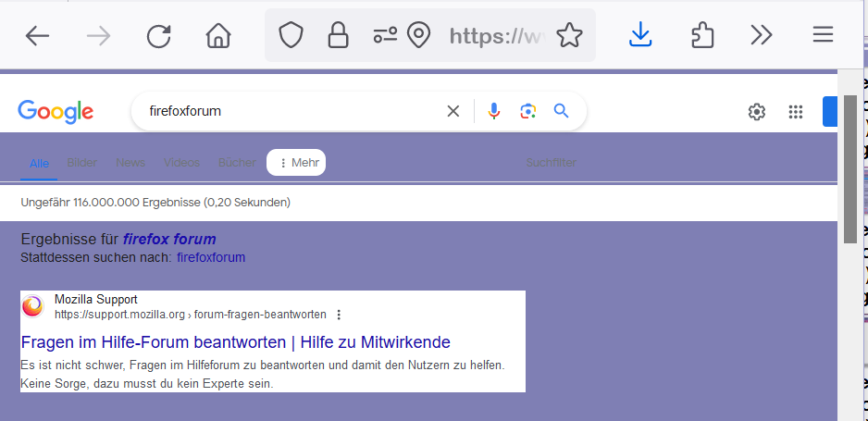Open site permissions settings icon
Image resolution: width=868 pixels, height=421 pixels.
(x=385, y=36)
